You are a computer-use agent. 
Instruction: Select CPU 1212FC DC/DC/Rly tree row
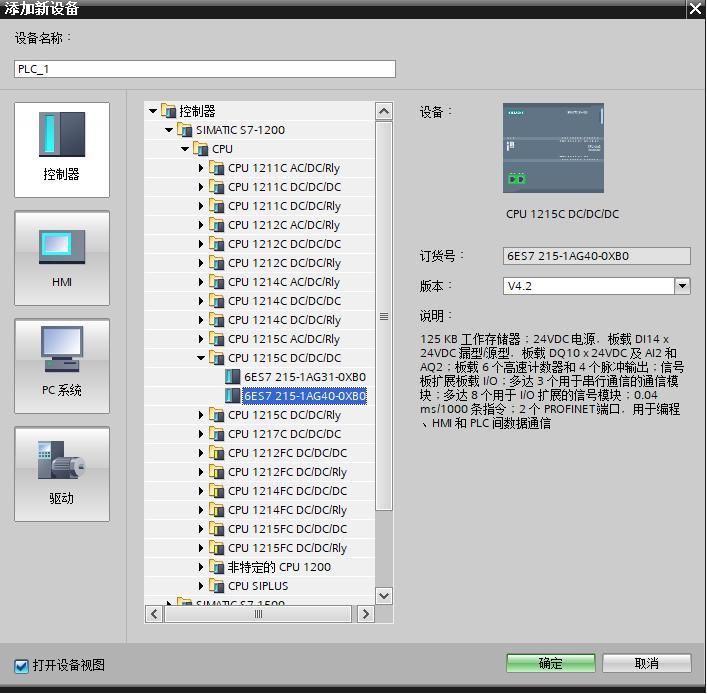259,472
